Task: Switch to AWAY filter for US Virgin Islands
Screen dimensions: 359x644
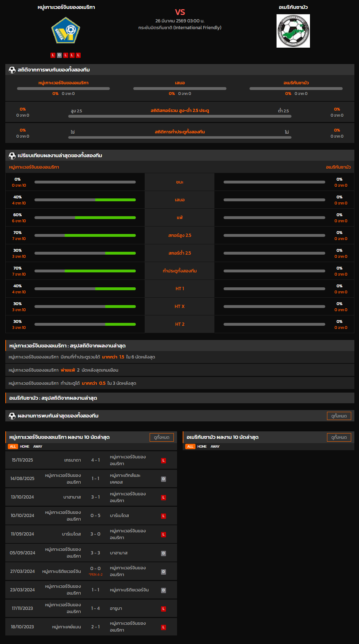Action: click(x=38, y=447)
